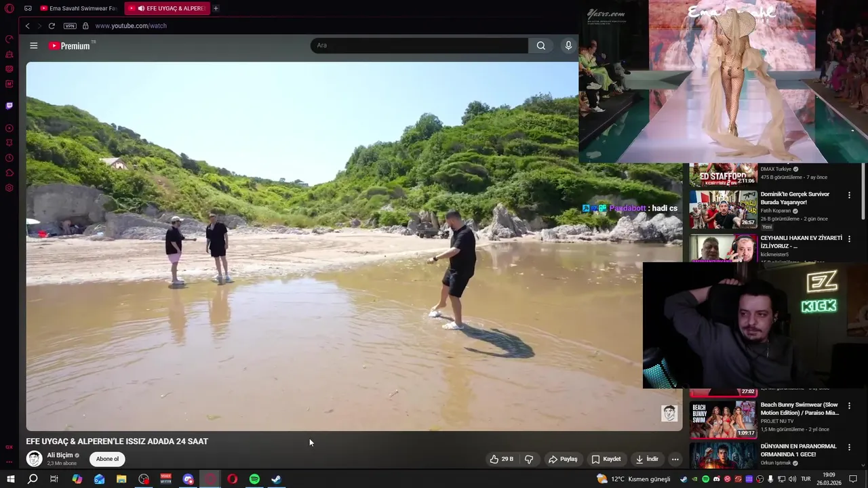The image size is (868, 488).
Task: Go to YouTube Premium home logo
Action: pyautogui.click(x=69, y=45)
